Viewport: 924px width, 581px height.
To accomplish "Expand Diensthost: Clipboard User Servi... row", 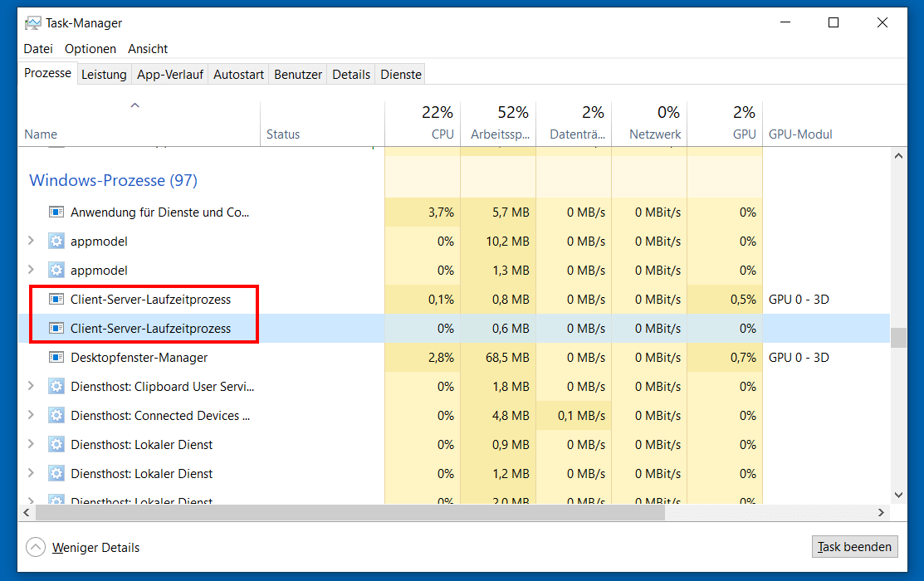I will (x=32, y=385).
